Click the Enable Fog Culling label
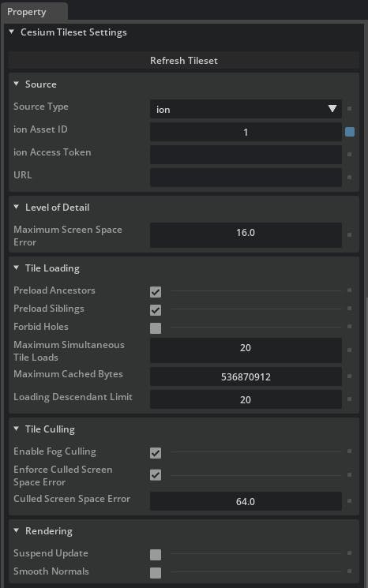This screenshot has width=368, height=588. tap(54, 451)
